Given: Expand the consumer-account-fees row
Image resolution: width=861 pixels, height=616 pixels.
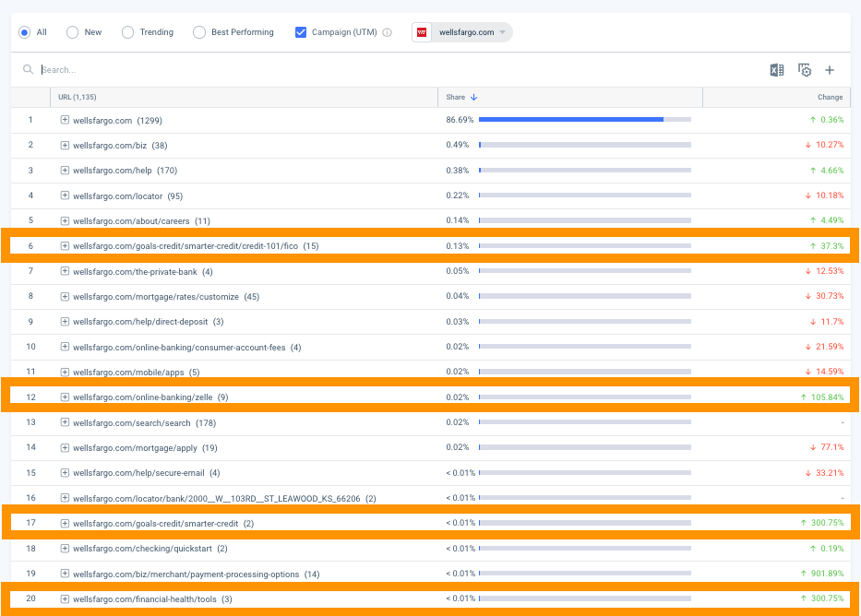Looking at the screenshot, I should [x=65, y=347].
